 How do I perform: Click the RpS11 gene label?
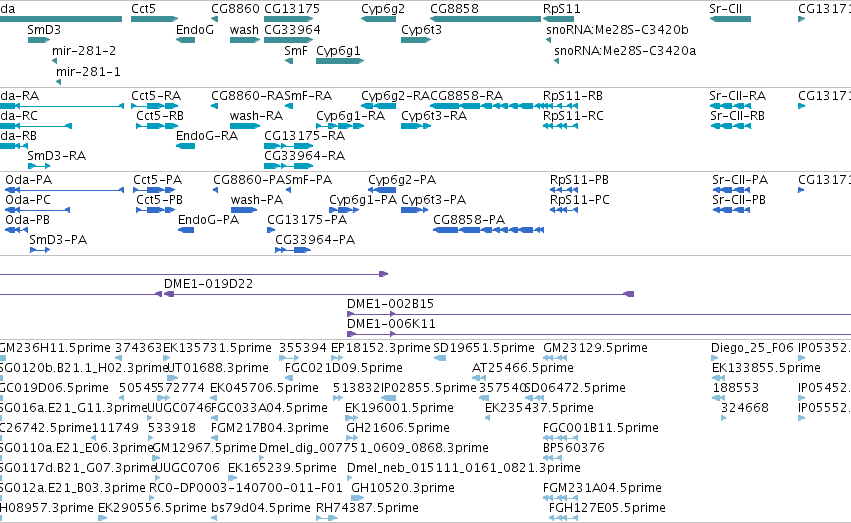(562, 9)
